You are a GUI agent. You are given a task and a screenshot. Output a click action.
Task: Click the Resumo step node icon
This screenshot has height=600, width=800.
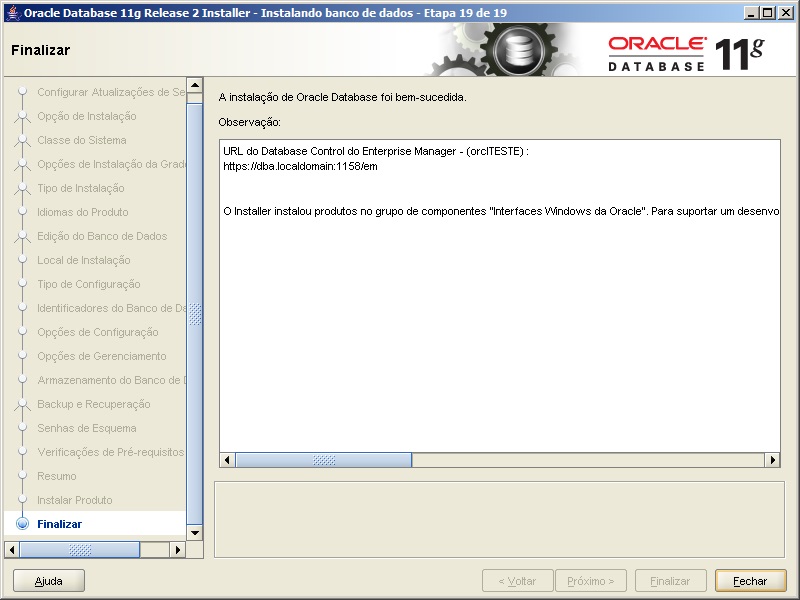click(x=22, y=475)
